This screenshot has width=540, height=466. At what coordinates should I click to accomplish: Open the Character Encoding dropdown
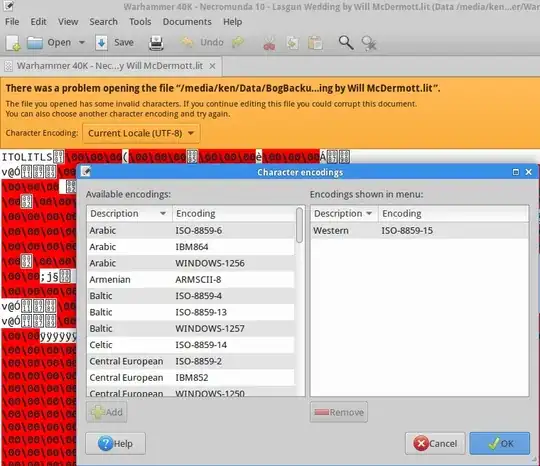[141, 133]
